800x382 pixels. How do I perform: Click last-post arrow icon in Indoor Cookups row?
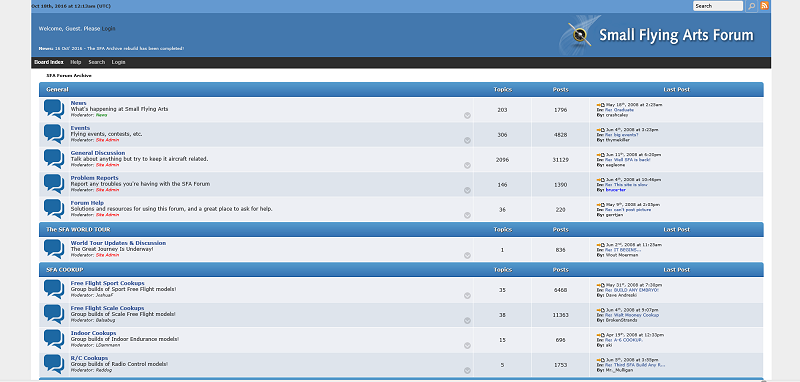click(x=601, y=335)
